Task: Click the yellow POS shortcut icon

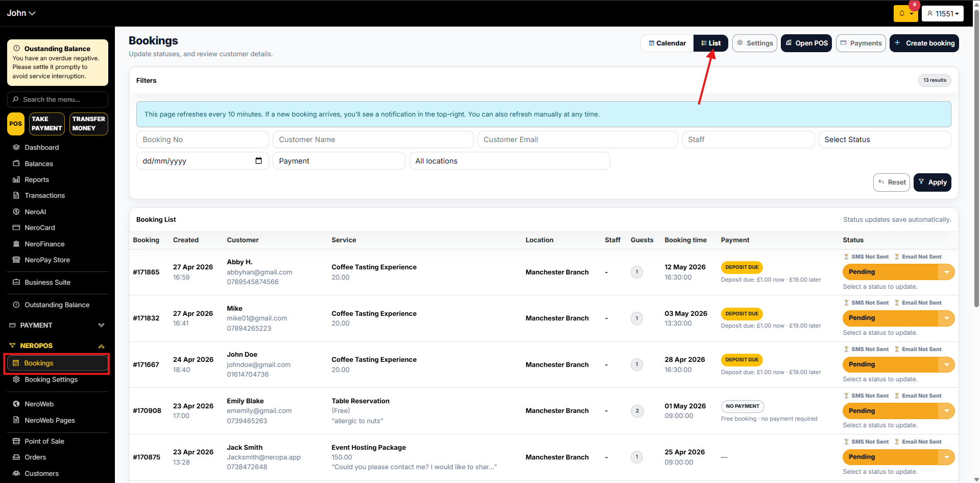Action: tap(16, 124)
